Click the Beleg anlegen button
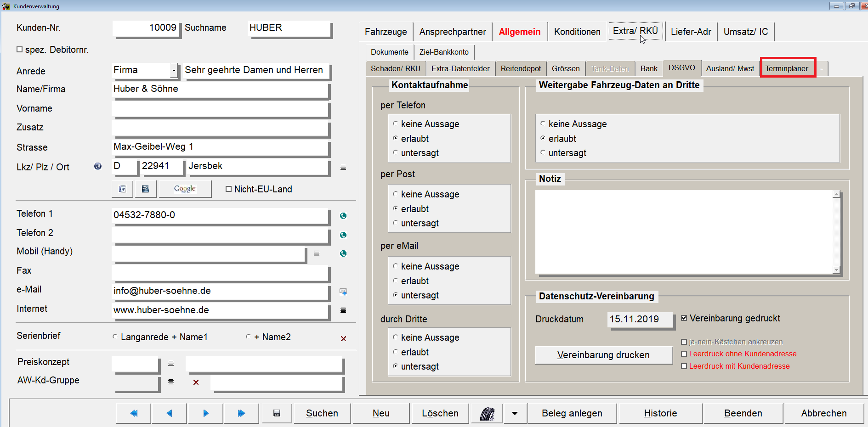 point(572,413)
